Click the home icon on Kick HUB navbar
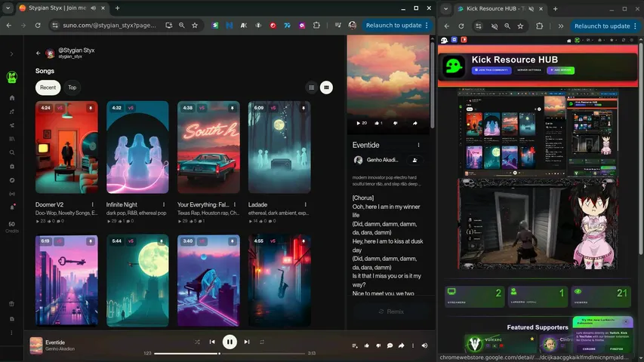 click(569, 40)
